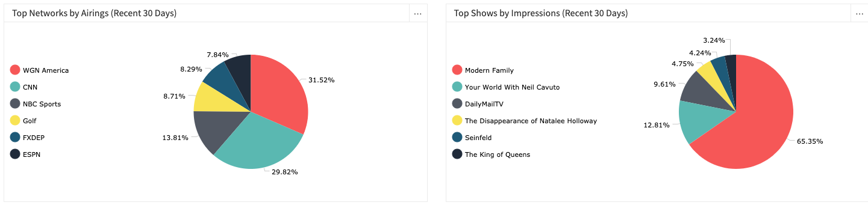Hide ESPN series via legend
Viewport: 868px width, 223px height.
26,154
